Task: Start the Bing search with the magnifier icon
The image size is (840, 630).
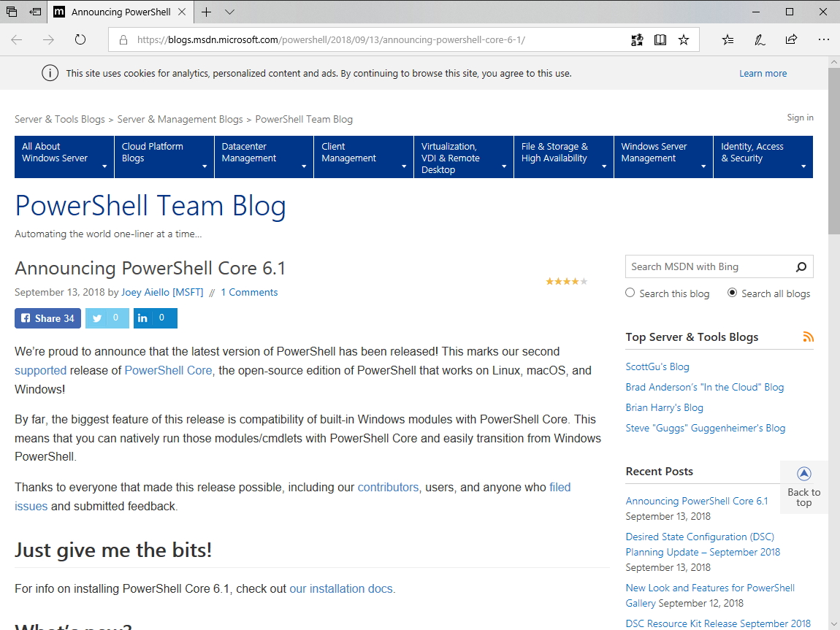Action: [801, 266]
